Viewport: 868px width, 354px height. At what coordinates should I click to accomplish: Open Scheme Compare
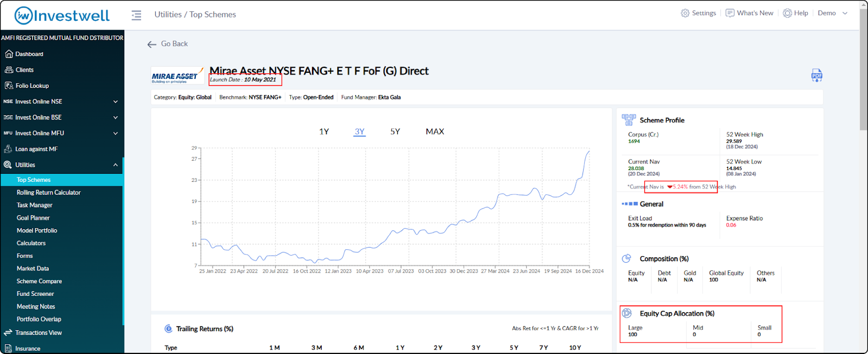pos(39,281)
